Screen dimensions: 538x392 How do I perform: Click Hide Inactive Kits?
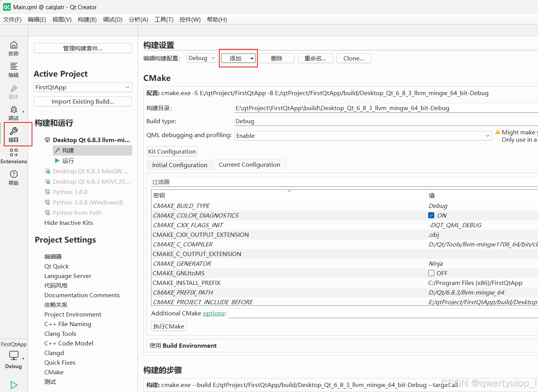coord(69,223)
